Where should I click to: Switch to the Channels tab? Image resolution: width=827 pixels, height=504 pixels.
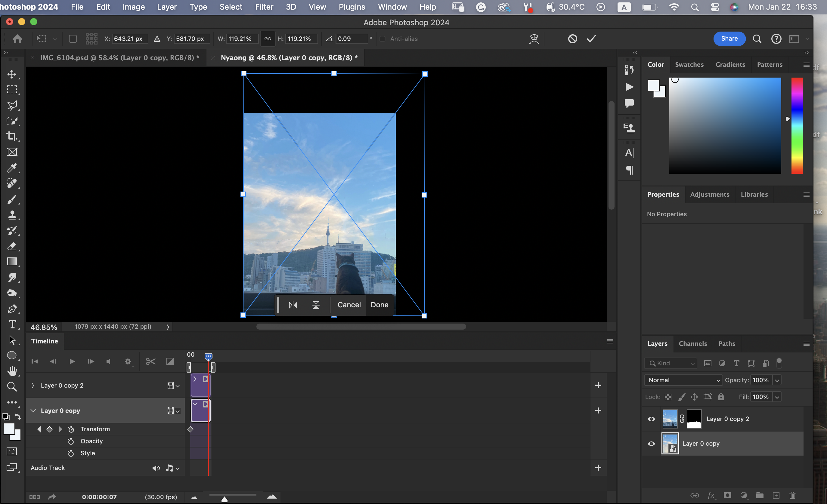693,344
